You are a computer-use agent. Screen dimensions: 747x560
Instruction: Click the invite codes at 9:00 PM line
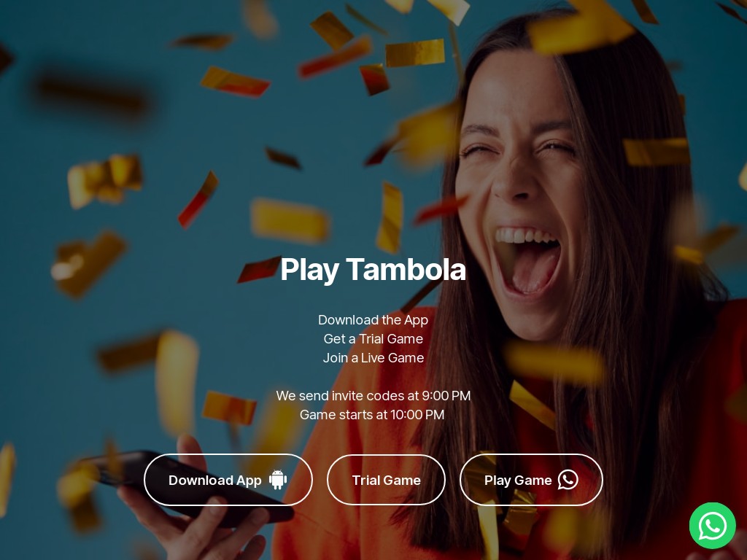373,396
